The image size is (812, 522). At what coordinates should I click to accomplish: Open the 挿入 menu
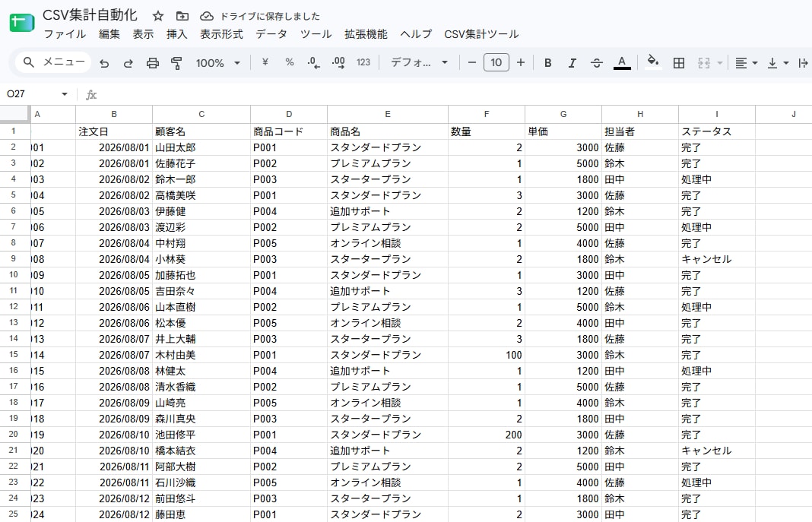coord(176,34)
